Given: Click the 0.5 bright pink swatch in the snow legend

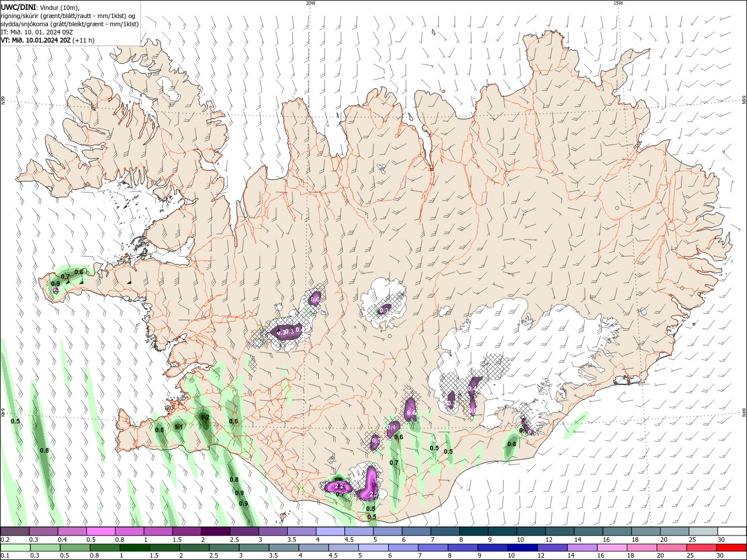Looking at the screenshot, I should 101,531.
